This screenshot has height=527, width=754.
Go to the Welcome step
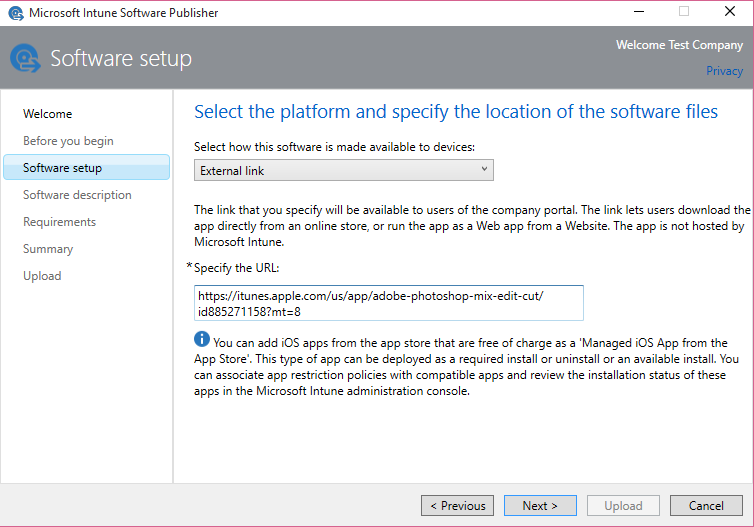[48, 114]
